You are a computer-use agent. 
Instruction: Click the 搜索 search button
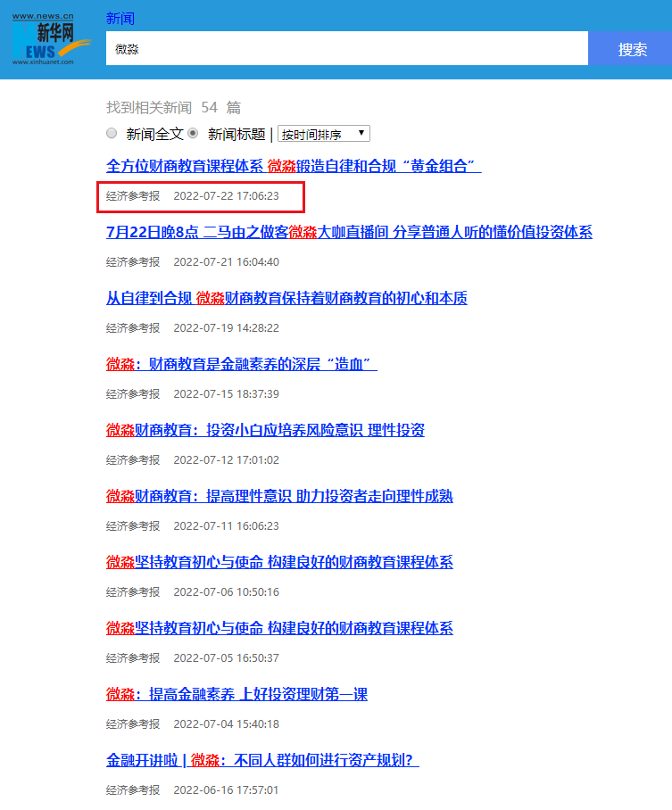tap(632, 49)
